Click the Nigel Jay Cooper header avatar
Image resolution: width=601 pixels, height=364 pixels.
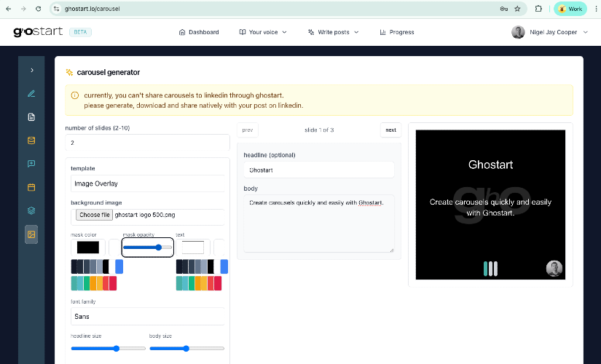(518, 32)
